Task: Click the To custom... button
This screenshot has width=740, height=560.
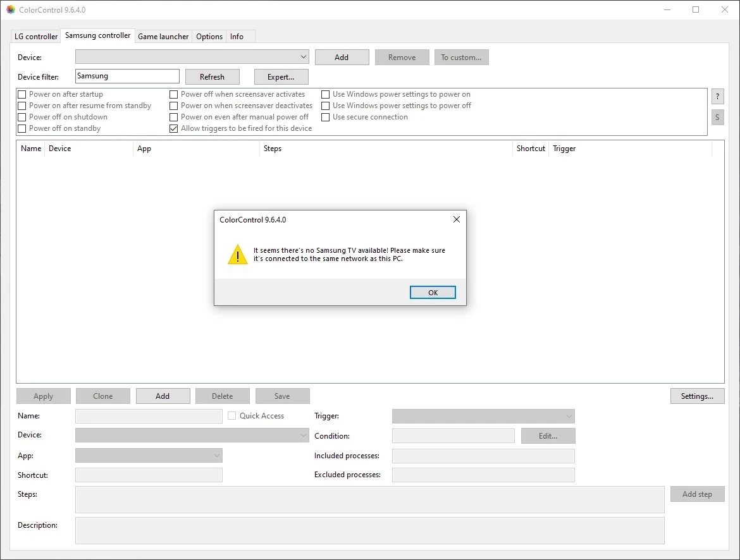Action: 461,57
